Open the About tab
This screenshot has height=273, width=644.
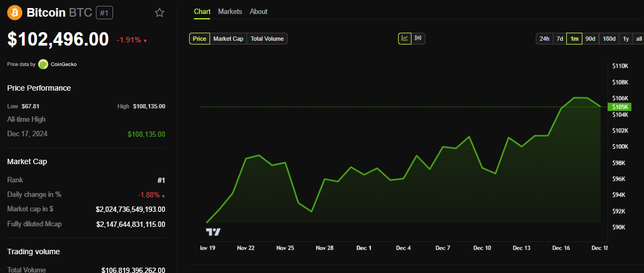click(258, 11)
